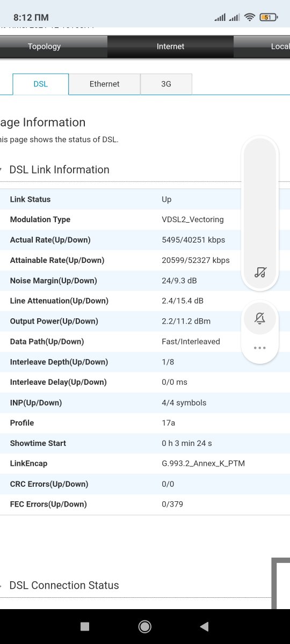Switch to the Topology tab
The width and height of the screenshot is (290, 644).
(x=44, y=47)
